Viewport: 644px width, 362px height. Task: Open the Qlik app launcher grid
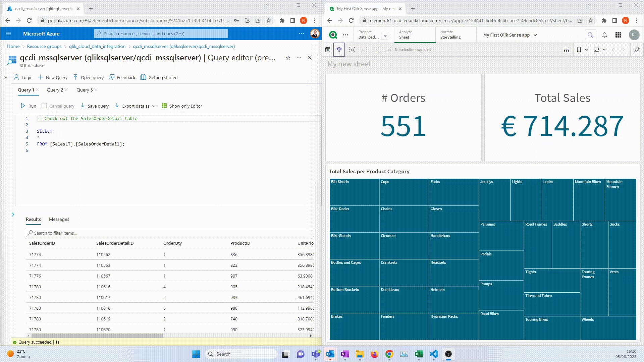click(618, 35)
